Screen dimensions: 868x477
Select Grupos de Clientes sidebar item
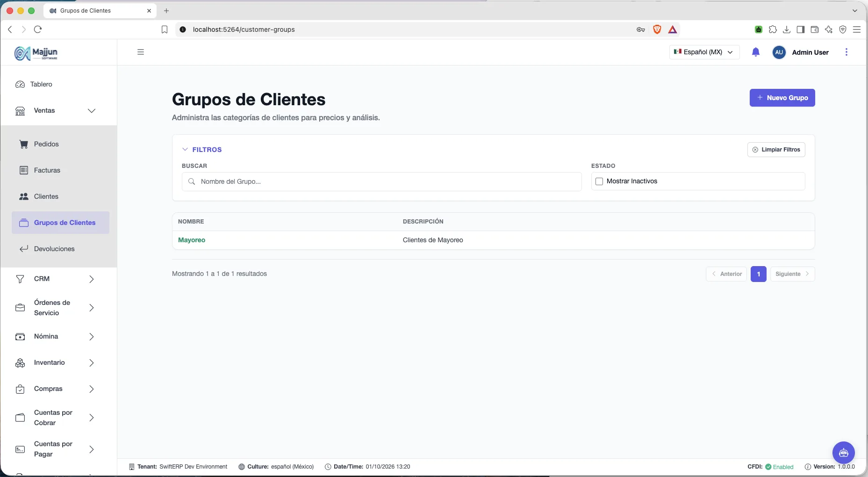tap(60, 223)
